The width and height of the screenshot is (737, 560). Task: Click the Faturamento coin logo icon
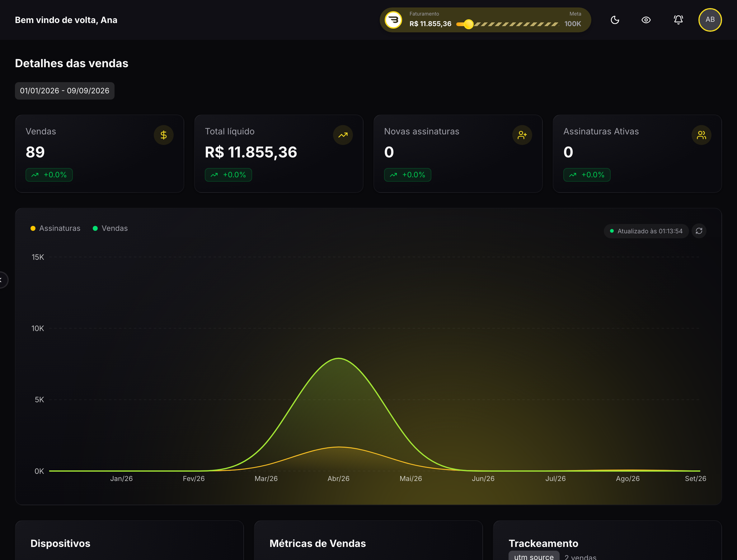(393, 20)
